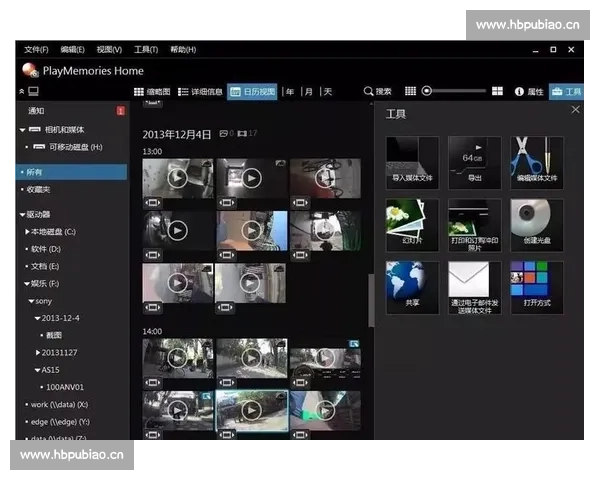Toggle the 工具 tools panel button
The height and width of the screenshot is (480, 600).
tap(566, 91)
